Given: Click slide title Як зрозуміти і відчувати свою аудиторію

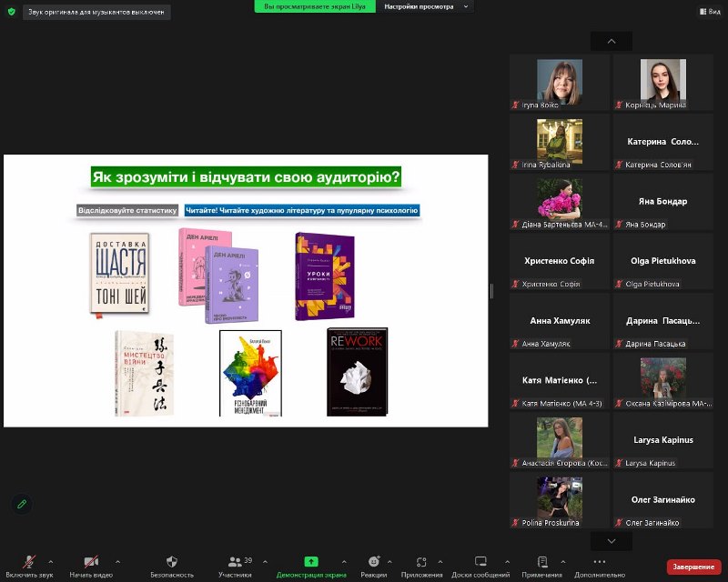Looking at the screenshot, I should (x=246, y=176).
